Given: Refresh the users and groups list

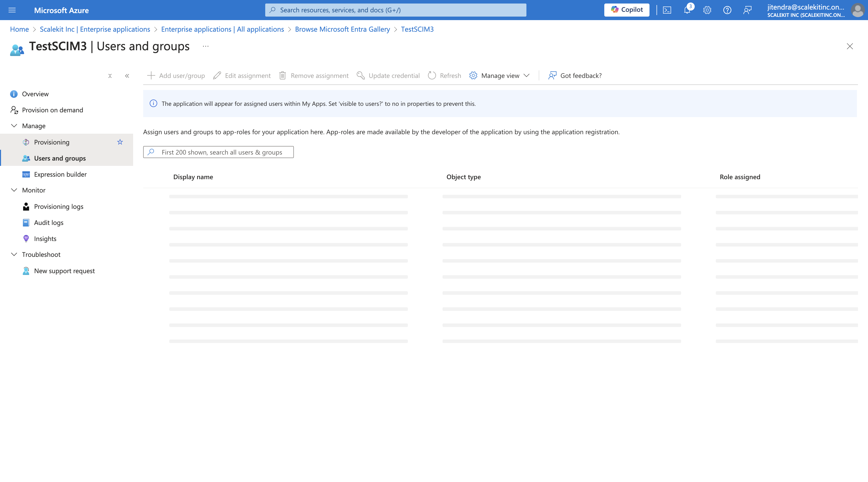Looking at the screenshot, I should pyautogui.click(x=445, y=75).
